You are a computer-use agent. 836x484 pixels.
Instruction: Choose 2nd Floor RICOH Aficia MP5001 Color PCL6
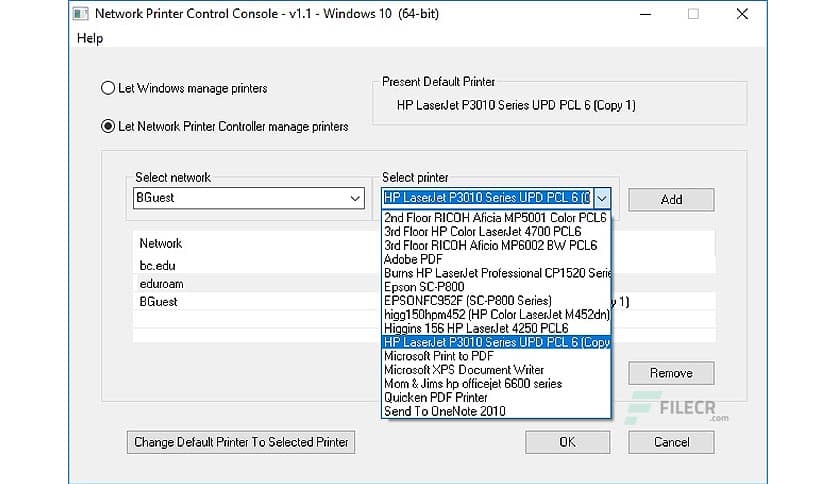496,217
